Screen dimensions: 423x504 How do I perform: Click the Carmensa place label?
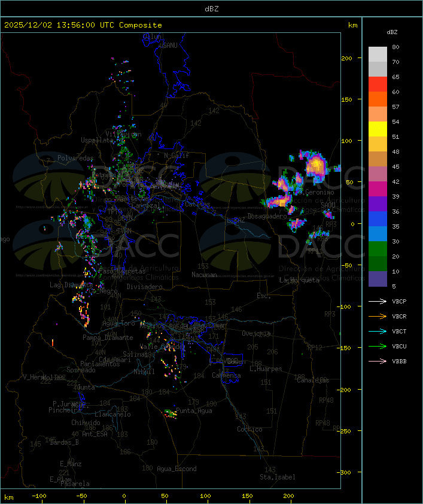[x=226, y=375]
